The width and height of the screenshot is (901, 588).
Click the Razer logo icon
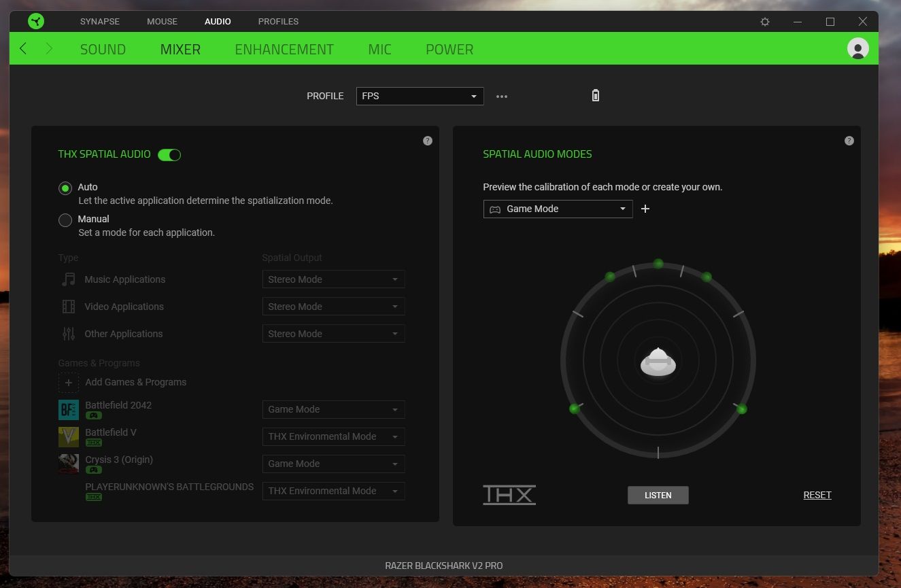point(36,21)
